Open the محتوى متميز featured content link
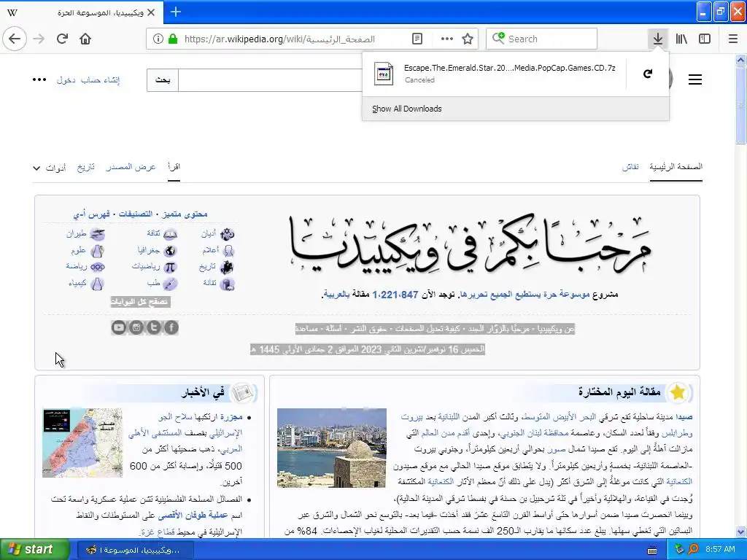 tap(185, 214)
